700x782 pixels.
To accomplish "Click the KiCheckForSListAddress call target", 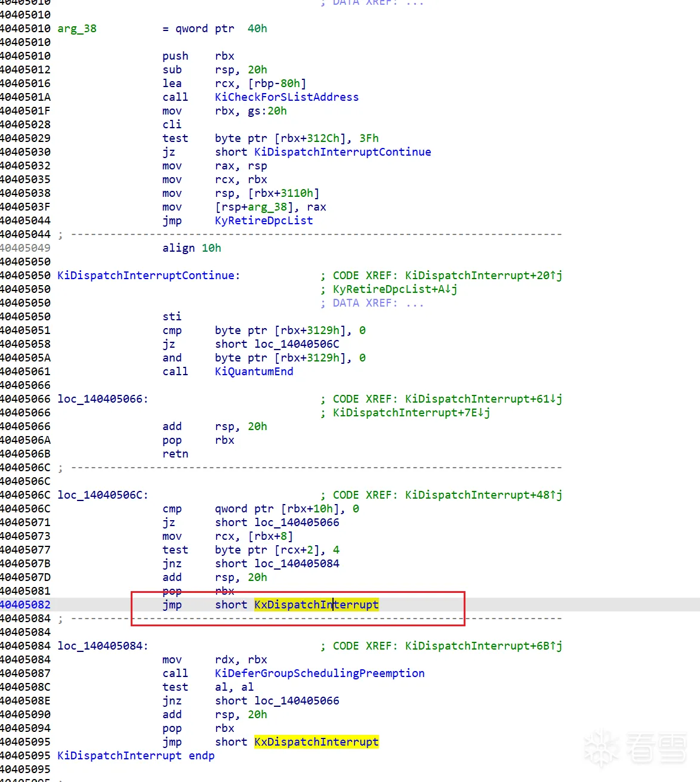I will (x=286, y=97).
